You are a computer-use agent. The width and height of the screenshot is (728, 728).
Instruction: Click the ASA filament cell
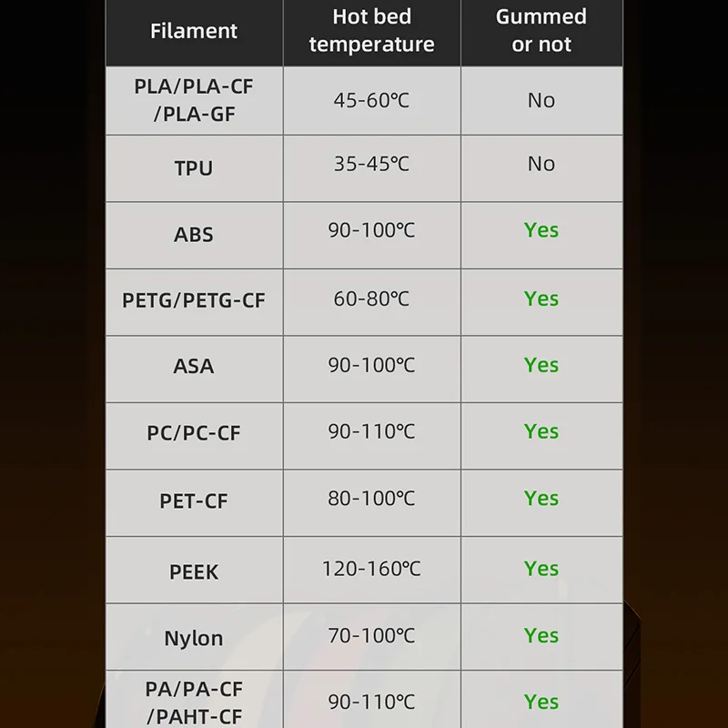pyautogui.click(x=194, y=367)
